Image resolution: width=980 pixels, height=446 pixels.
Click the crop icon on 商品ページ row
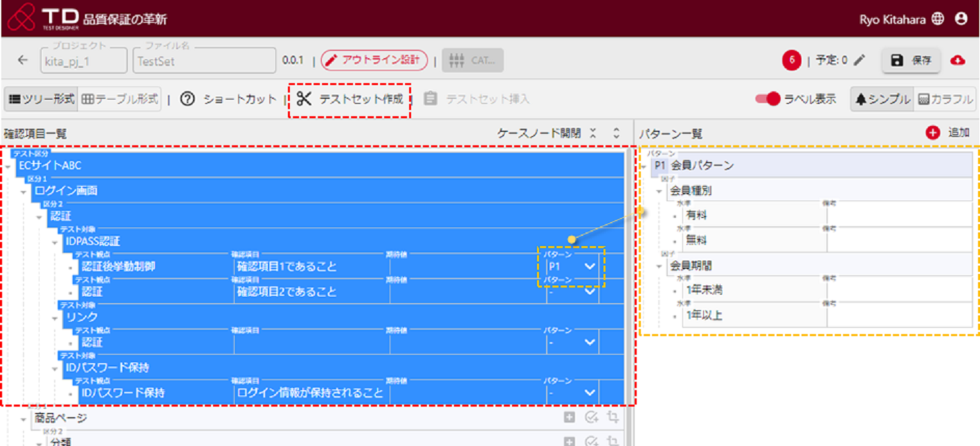pos(612,417)
